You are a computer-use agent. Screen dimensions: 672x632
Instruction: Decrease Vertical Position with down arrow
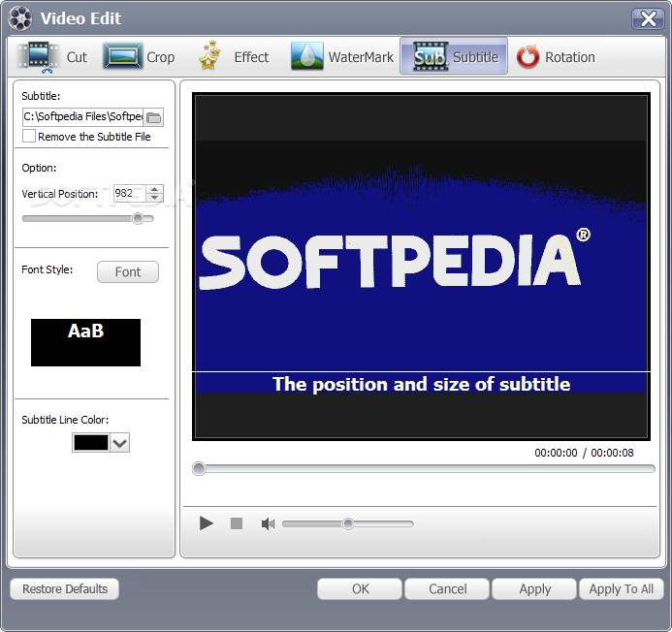[x=155, y=198]
